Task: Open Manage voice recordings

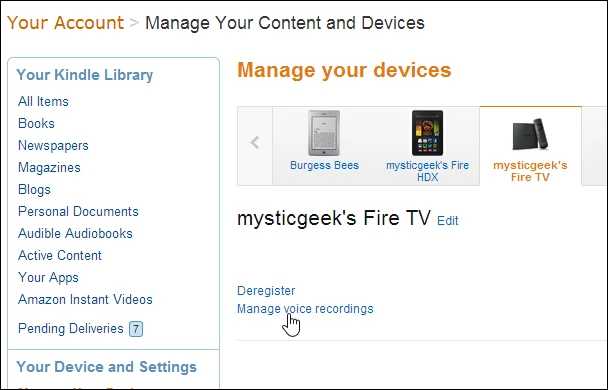Action: [305, 309]
